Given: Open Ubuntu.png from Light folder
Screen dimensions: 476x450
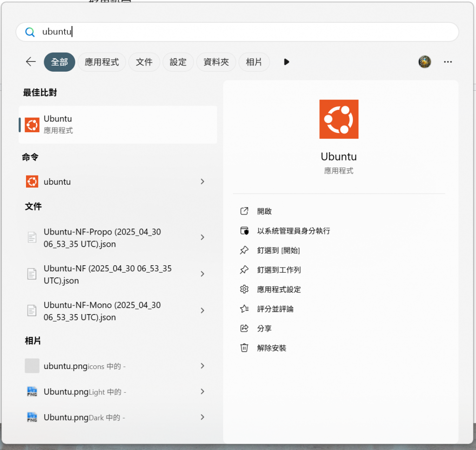Looking at the screenshot, I should coord(118,392).
